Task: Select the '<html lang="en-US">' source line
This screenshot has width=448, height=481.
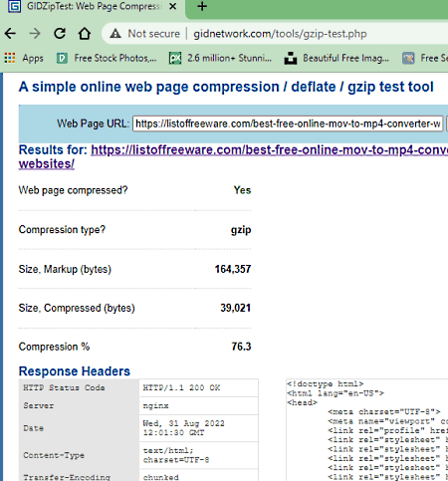Action: click(x=336, y=393)
